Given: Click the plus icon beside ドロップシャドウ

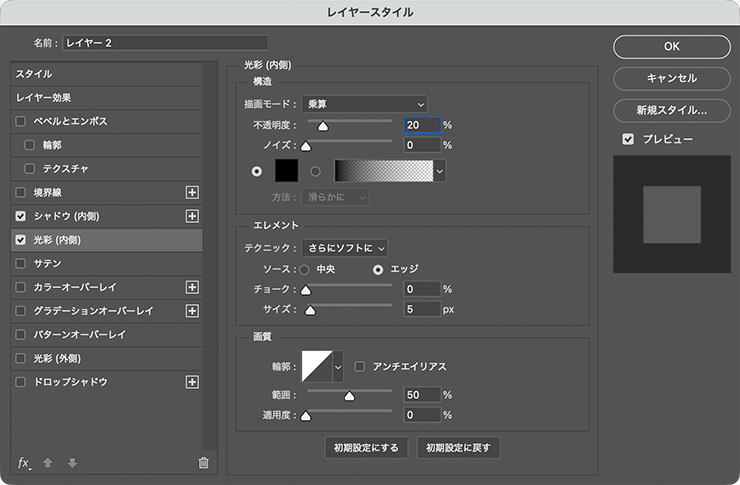Looking at the screenshot, I should pos(193,382).
